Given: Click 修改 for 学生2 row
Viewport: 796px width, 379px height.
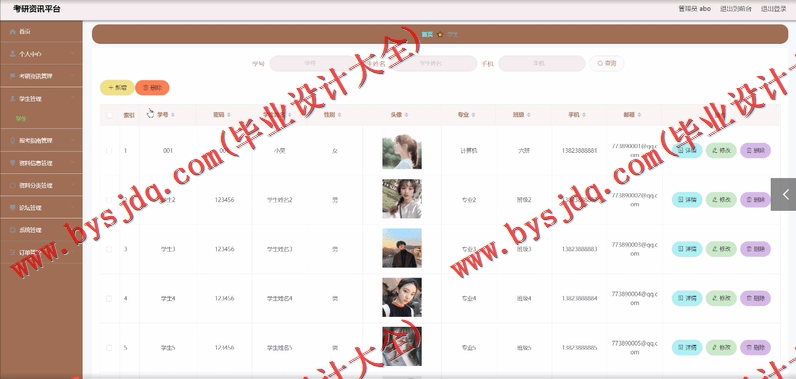Looking at the screenshot, I should click(721, 200).
